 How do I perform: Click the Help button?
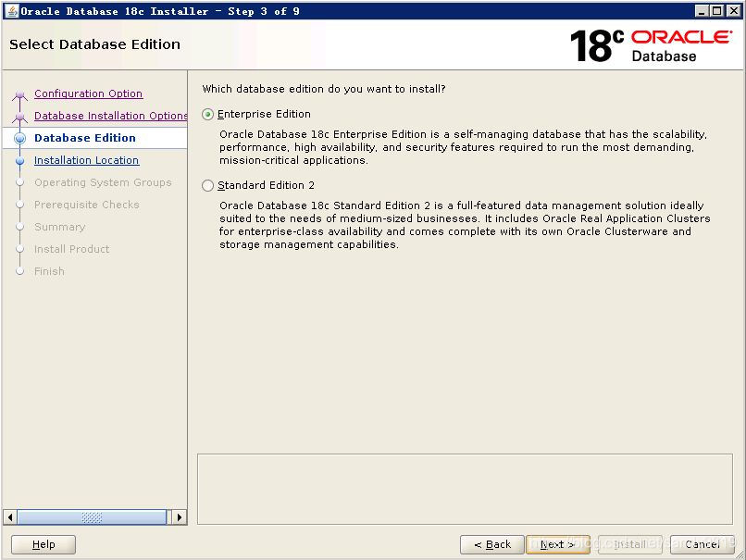tap(44, 544)
